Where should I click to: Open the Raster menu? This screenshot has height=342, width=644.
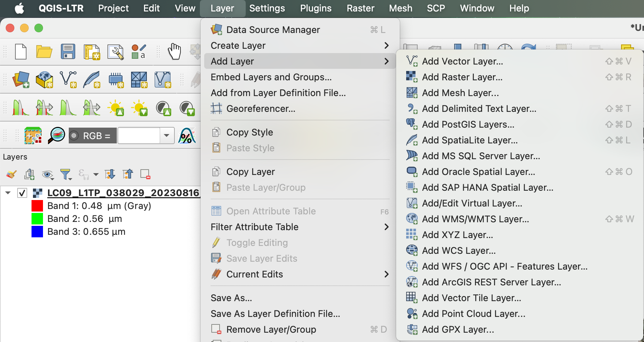(360, 8)
